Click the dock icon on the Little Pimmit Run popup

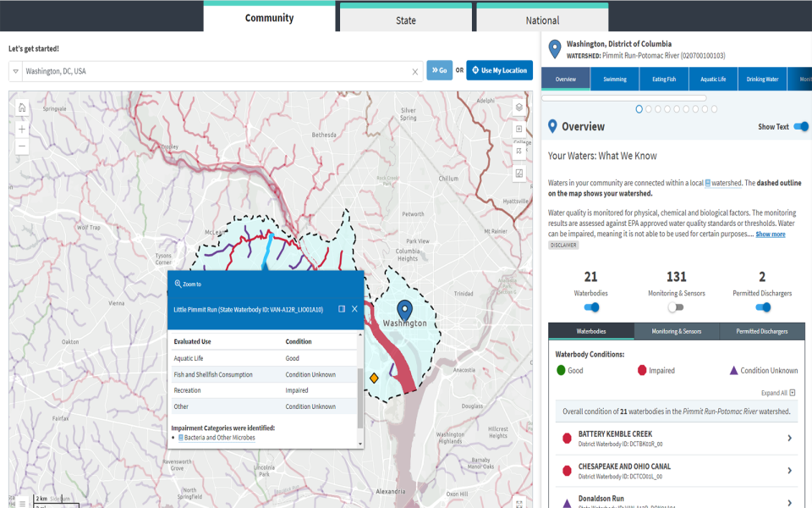[x=342, y=309]
